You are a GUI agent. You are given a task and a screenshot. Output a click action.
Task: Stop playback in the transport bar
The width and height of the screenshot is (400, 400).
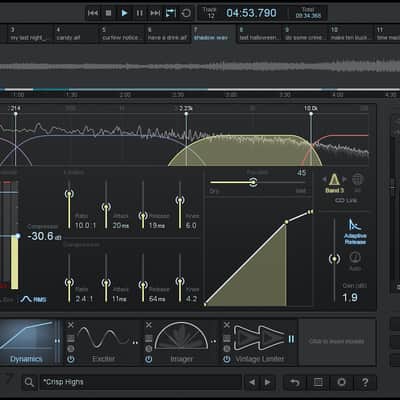coord(108,13)
